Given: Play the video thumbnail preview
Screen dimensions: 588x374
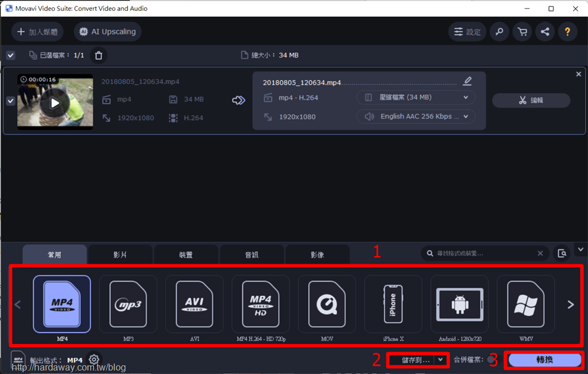Looking at the screenshot, I should (55, 102).
